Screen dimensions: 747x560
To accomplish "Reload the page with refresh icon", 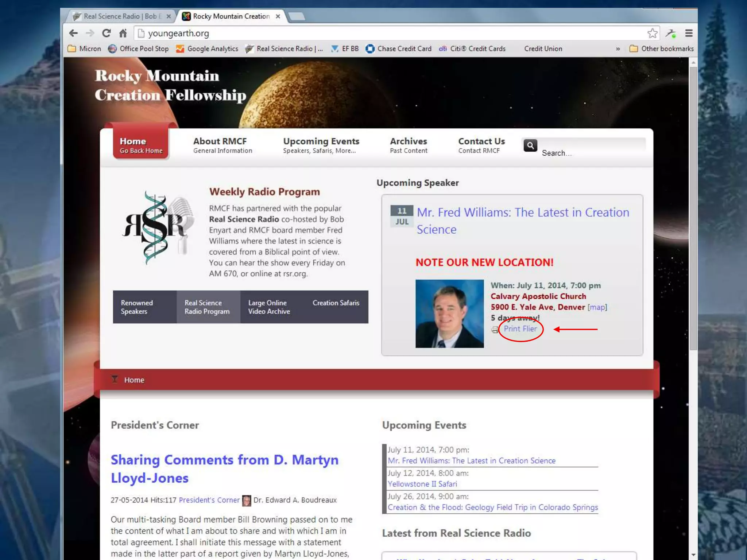I will tap(106, 33).
